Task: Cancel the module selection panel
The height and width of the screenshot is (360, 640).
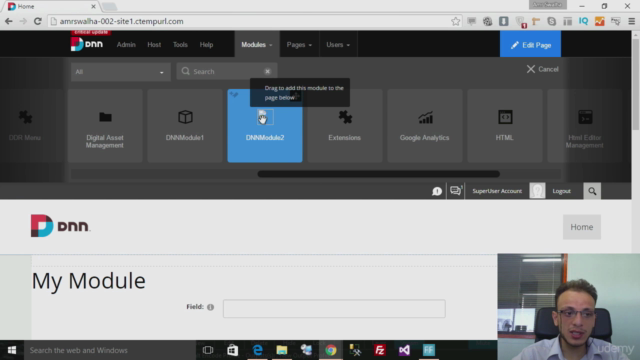Action: [542, 69]
